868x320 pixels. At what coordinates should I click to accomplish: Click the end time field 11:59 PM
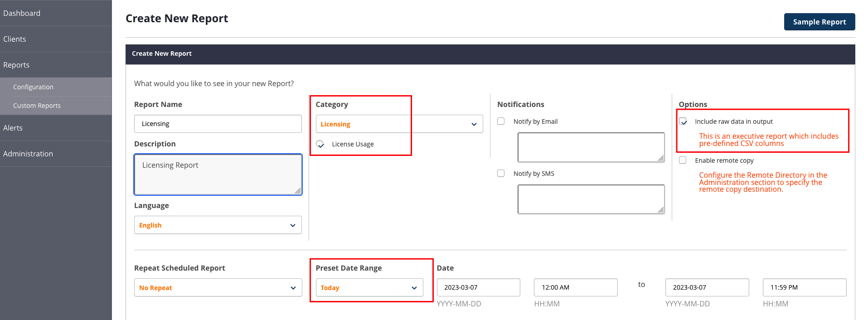pyautogui.click(x=805, y=287)
